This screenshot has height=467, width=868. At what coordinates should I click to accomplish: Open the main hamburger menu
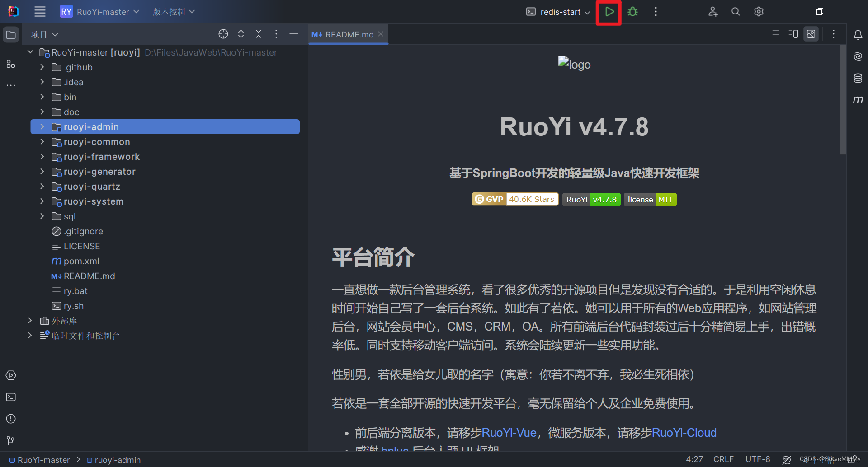pyautogui.click(x=40, y=12)
